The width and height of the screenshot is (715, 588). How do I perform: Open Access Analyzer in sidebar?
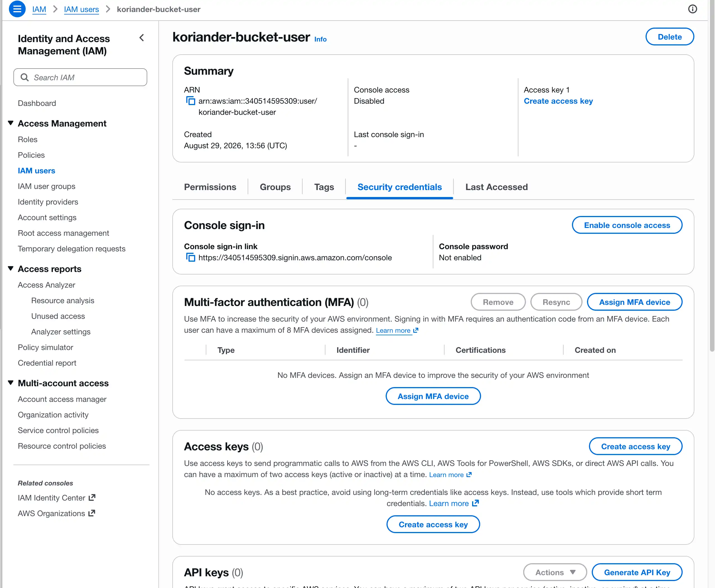[46, 285]
